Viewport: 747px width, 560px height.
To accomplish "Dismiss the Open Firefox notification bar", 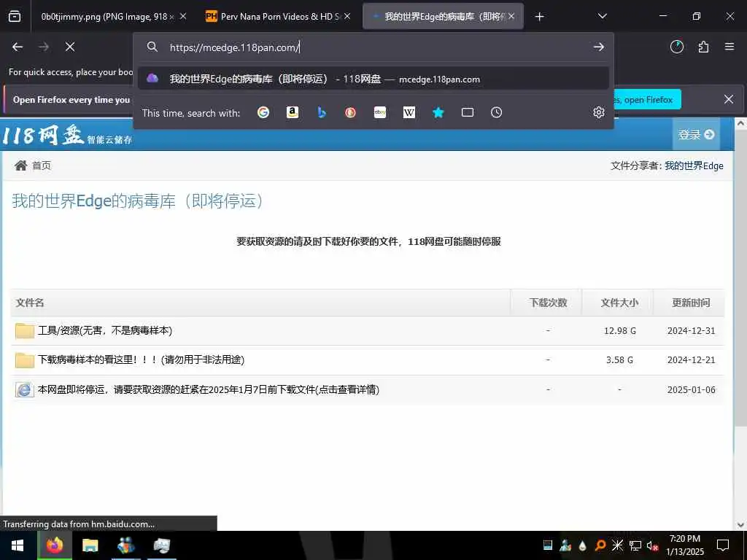I will [x=729, y=99].
